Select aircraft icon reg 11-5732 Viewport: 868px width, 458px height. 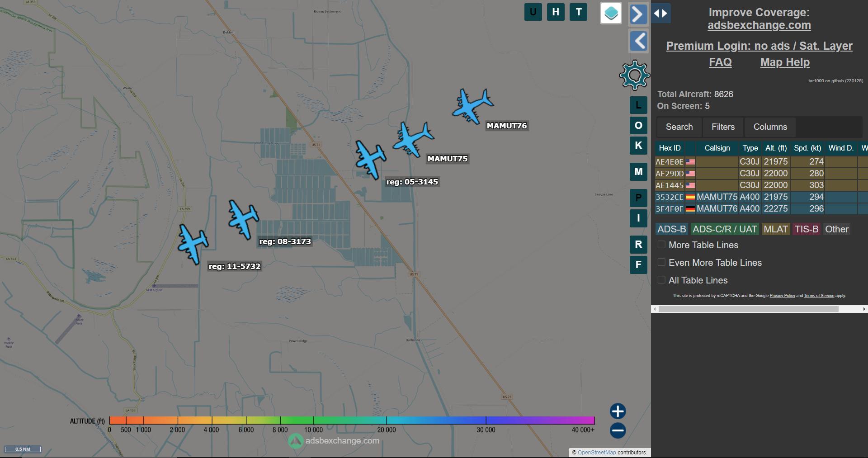(x=193, y=244)
